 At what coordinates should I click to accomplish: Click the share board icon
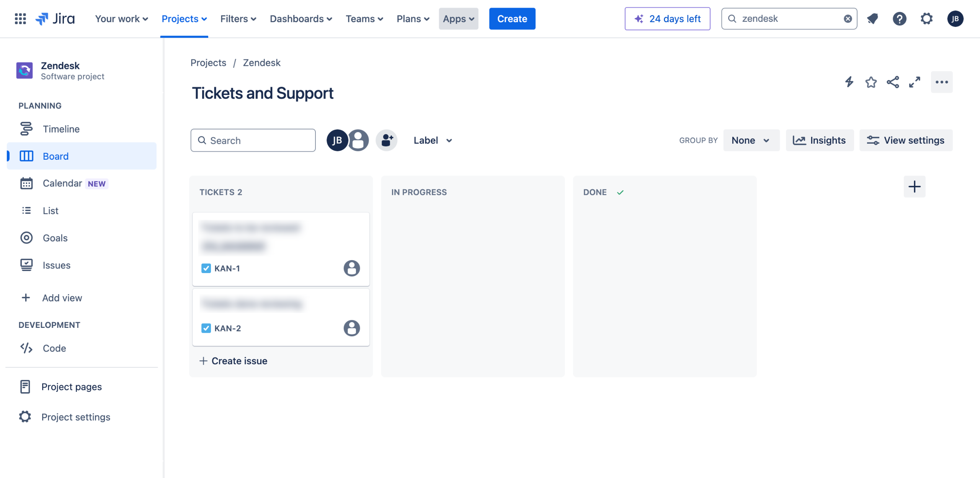click(x=893, y=82)
